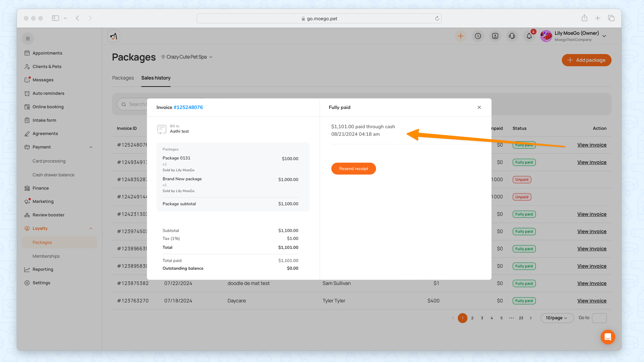The width and height of the screenshot is (644, 362).
Task: Switch to the Packages tab
Action: tap(123, 78)
